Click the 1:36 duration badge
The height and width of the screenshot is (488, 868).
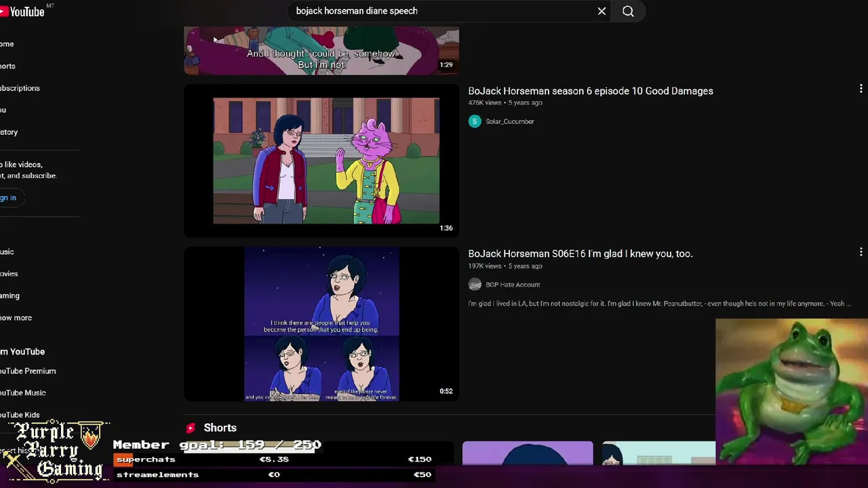point(446,228)
